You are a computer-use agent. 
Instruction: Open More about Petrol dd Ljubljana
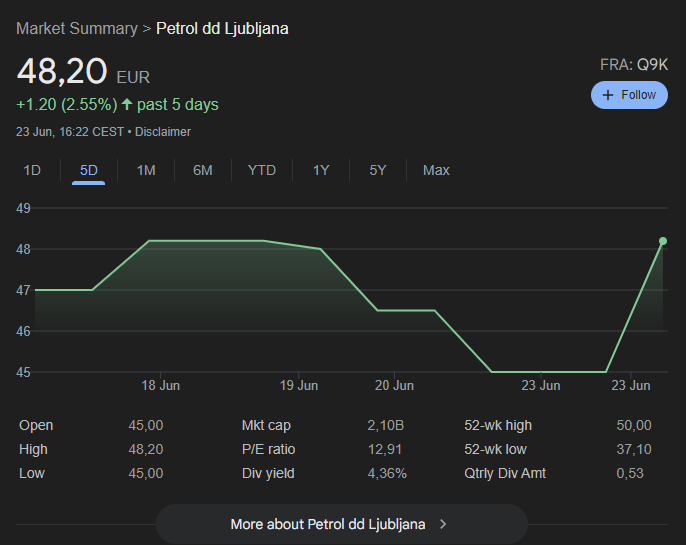342,524
